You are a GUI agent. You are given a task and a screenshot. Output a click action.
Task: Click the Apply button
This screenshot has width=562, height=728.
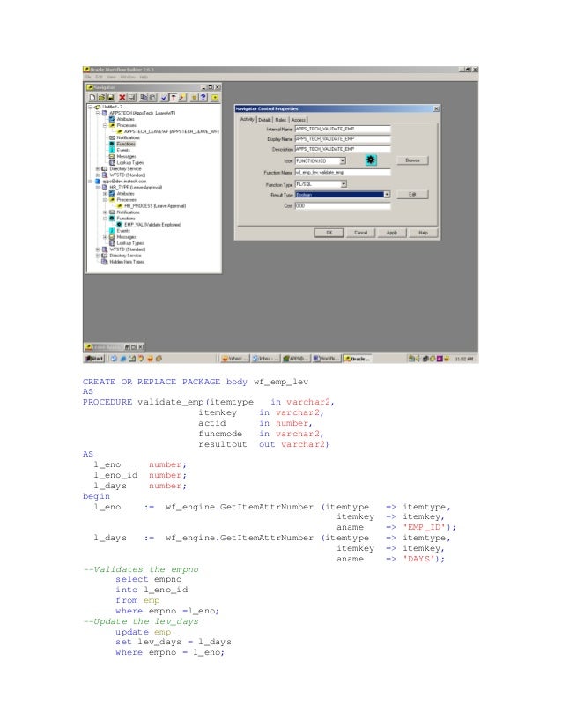[392, 233]
